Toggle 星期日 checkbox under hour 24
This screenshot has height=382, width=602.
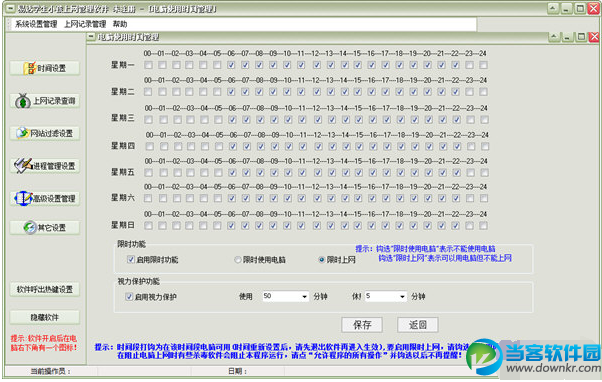coord(483,225)
